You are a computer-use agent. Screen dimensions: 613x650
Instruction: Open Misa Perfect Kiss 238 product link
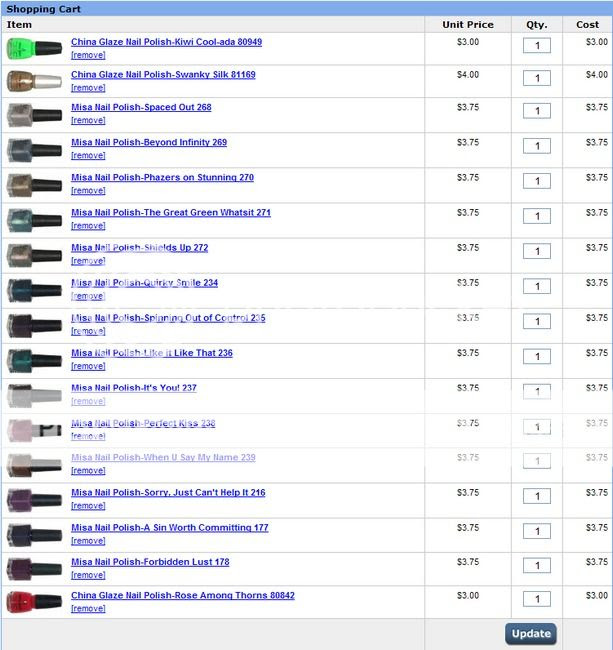click(143, 423)
